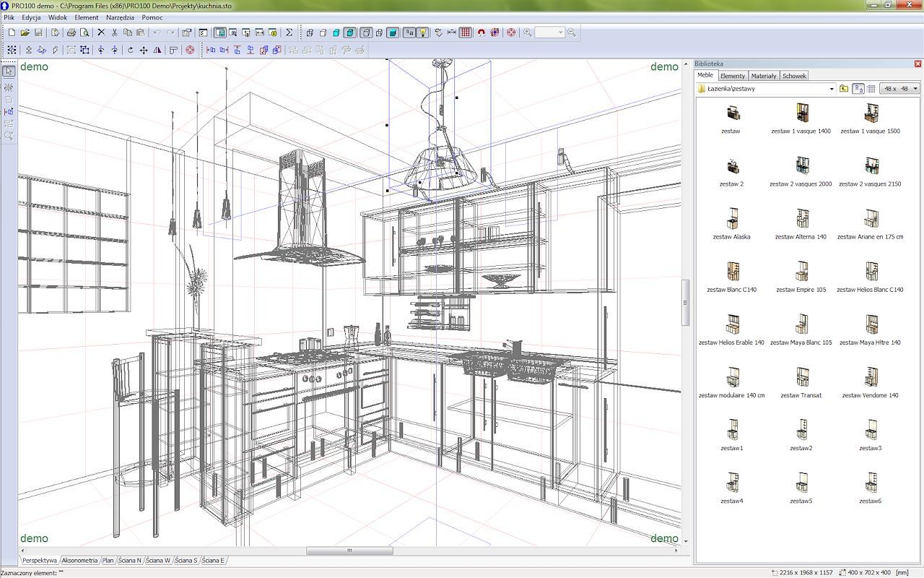Switch to the Aksonometria view tab
Screen dimensions: 924x578
click(79, 560)
